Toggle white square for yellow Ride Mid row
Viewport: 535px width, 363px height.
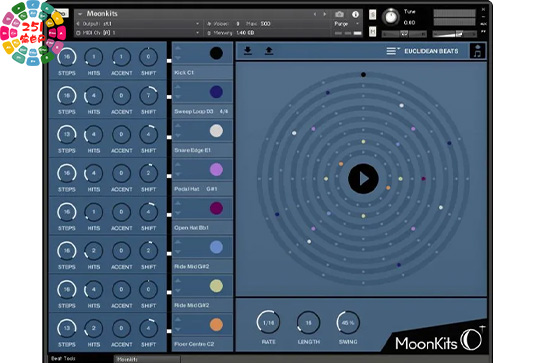pyautogui.click(x=169, y=292)
